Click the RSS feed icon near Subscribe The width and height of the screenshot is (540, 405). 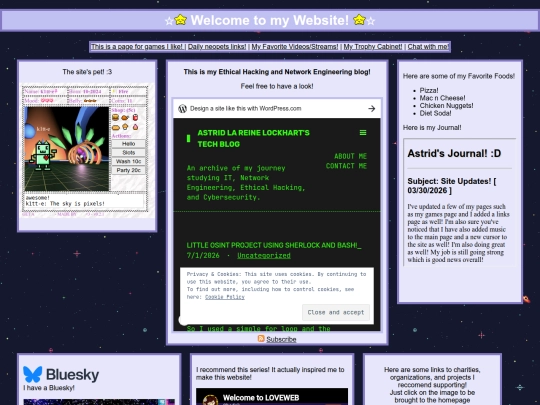click(x=261, y=339)
